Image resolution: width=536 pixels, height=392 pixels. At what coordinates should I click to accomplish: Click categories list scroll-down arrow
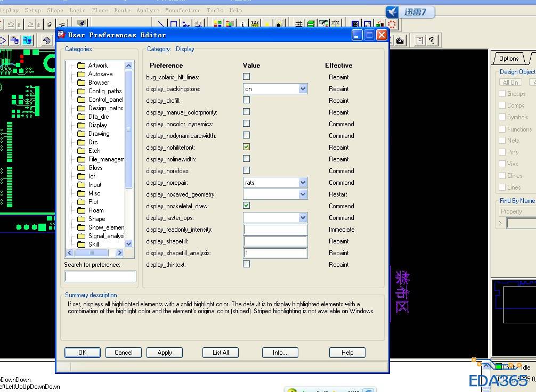pos(128,244)
